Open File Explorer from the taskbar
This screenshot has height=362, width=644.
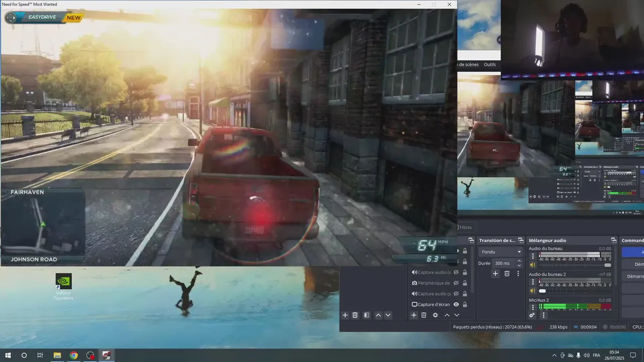pyautogui.click(x=57, y=355)
